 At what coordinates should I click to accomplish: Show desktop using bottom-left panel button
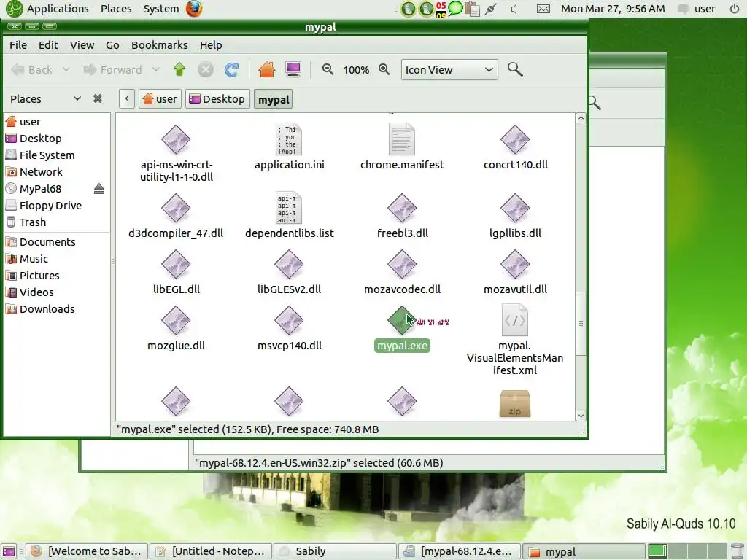tap(9, 551)
